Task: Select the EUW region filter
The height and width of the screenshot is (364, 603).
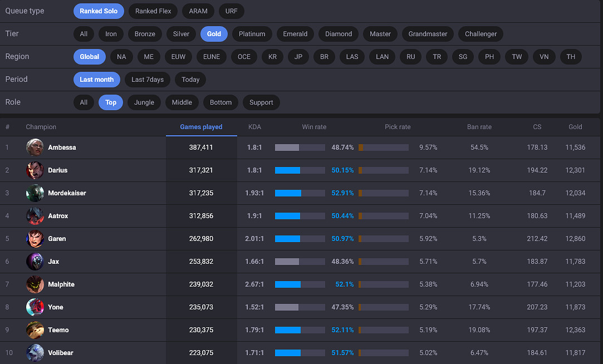Action: pos(178,57)
